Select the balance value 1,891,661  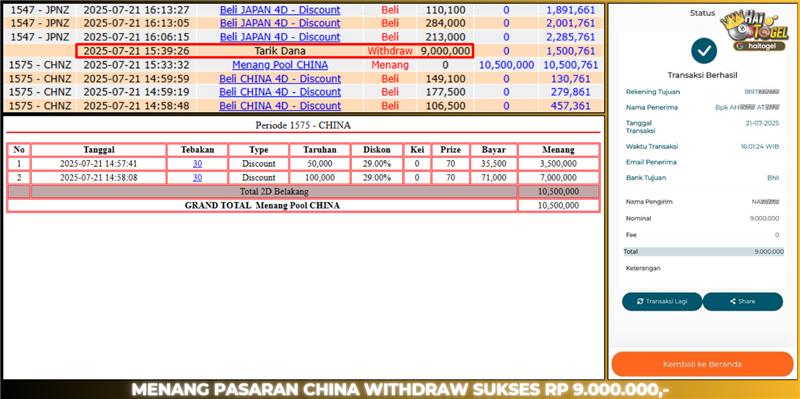[570, 10]
